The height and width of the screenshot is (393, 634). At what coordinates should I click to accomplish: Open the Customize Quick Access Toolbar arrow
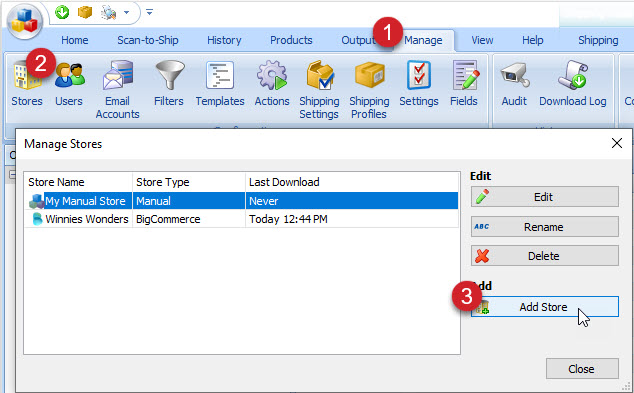[x=150, y=12]
